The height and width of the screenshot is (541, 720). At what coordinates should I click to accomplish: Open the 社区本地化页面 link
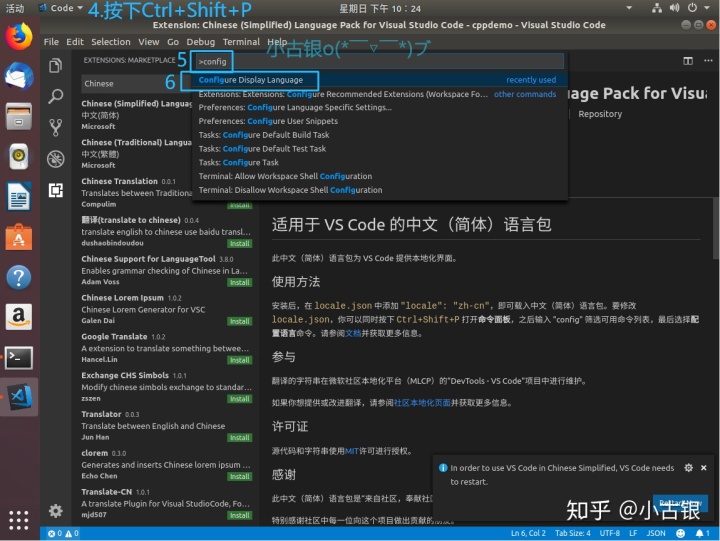click(422, 403)
